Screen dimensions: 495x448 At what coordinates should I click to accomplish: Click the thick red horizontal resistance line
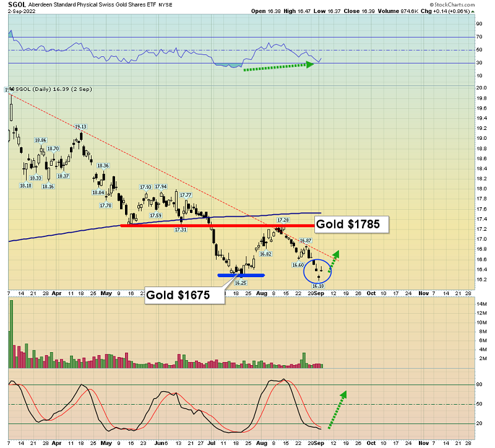click(217, 225)
